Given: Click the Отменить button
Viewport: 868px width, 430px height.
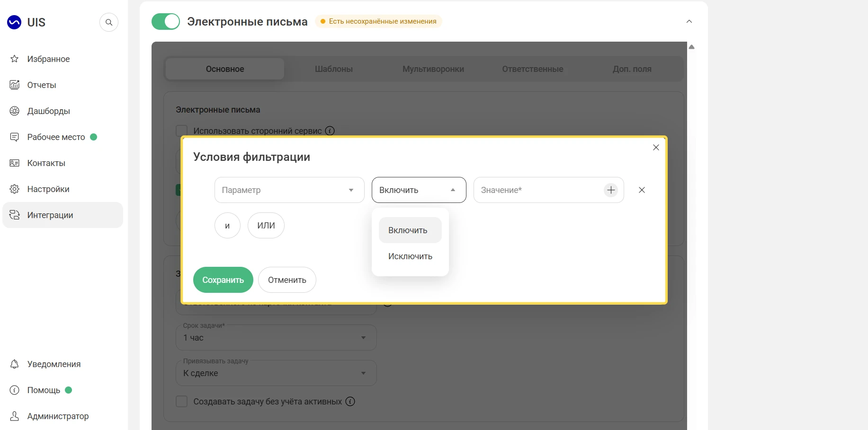Looking at the screenshot, I should click(x=287, y=280).
